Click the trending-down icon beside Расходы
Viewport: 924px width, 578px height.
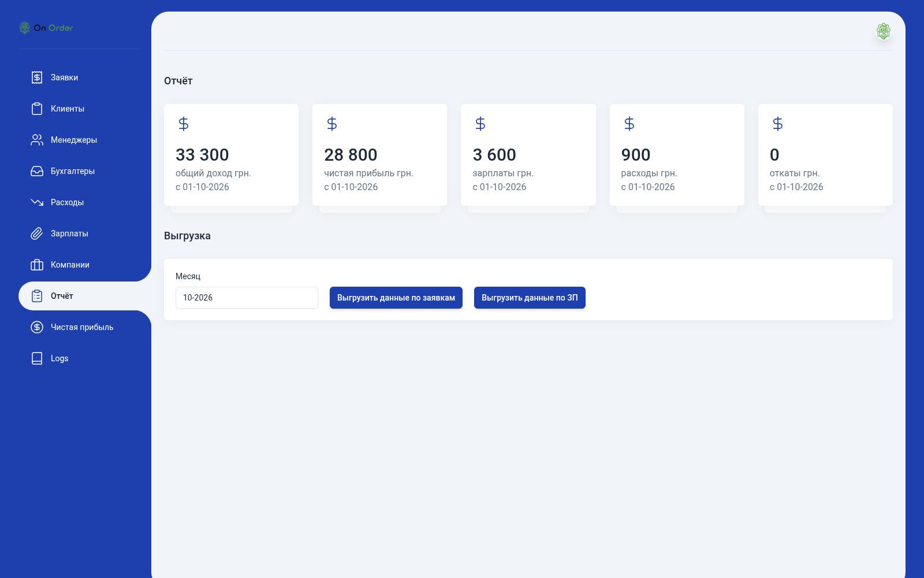click(x=37, y=202)
